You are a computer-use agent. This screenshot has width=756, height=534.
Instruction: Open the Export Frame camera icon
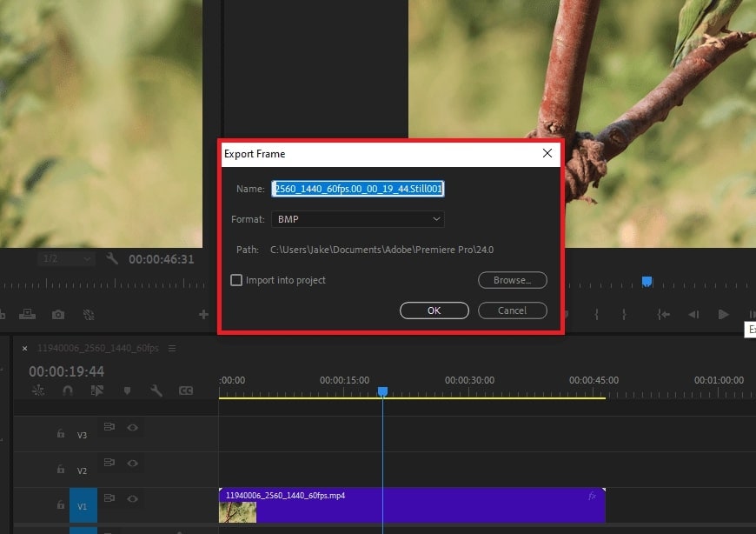(57, 314)
